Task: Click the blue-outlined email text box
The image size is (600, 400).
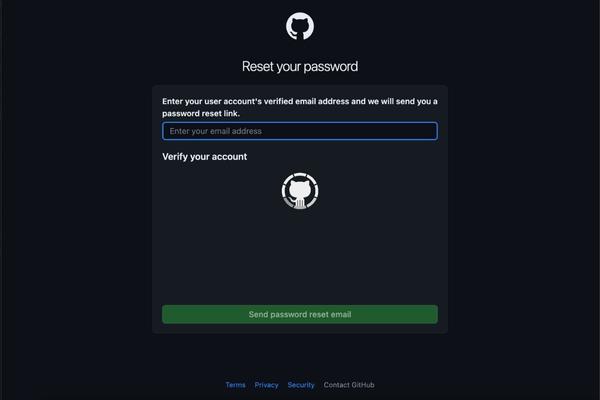Action: click(x=300, y=131)
